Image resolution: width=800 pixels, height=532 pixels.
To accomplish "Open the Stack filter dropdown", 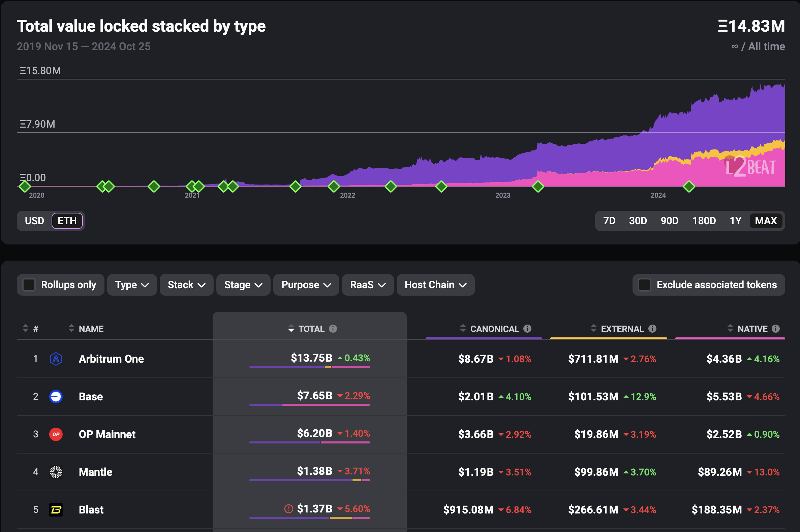I will pyautogui.click(x=186, y=285).
